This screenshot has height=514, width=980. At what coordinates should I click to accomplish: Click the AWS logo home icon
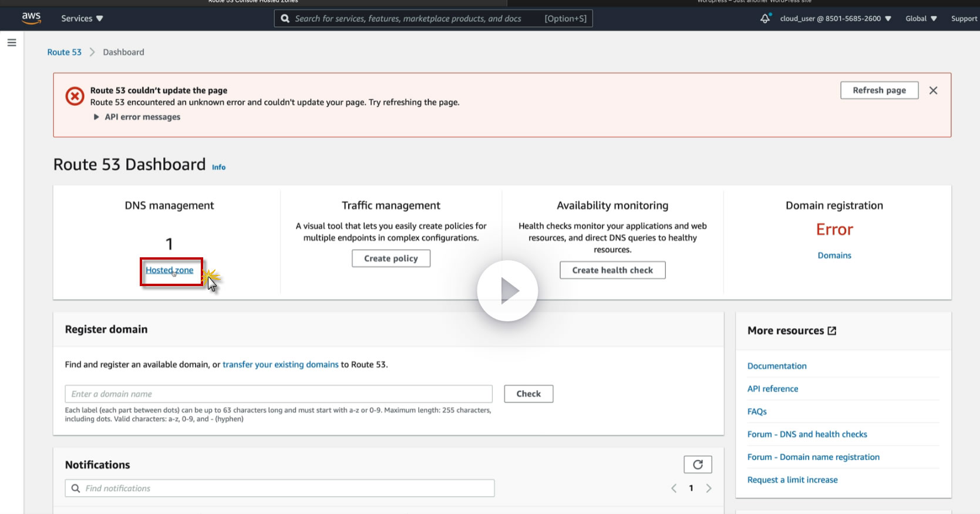pos(31,18)
